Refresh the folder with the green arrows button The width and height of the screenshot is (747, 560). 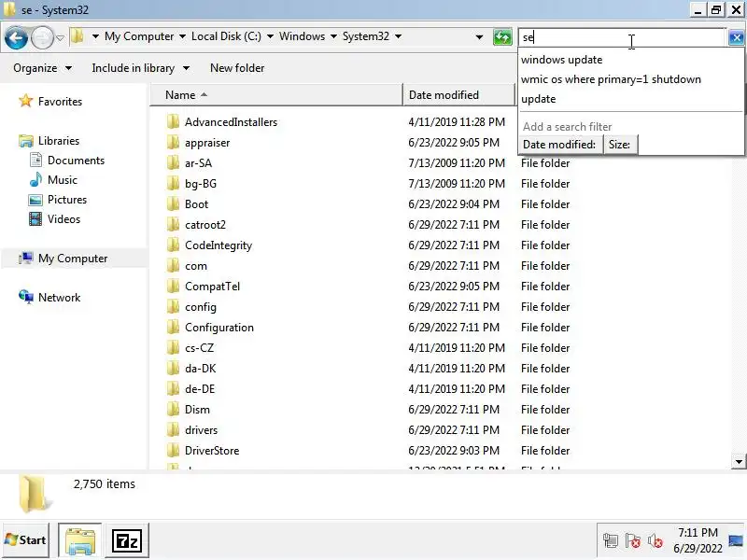point(502,37)
